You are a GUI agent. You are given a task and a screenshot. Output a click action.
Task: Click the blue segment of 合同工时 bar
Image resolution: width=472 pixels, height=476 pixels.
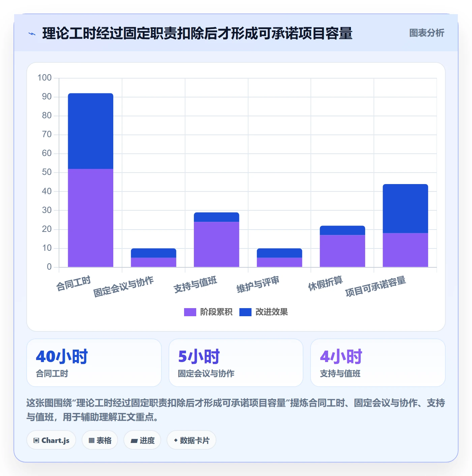91,131
